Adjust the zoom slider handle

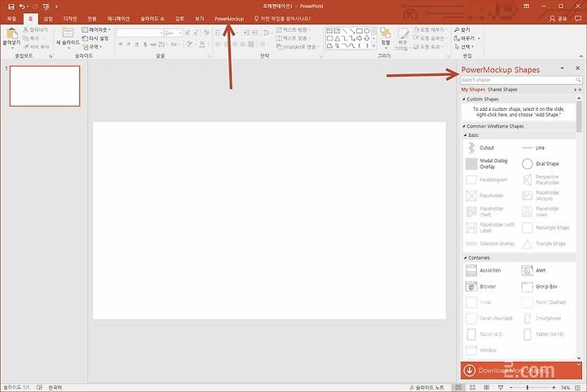pos(527,387)
